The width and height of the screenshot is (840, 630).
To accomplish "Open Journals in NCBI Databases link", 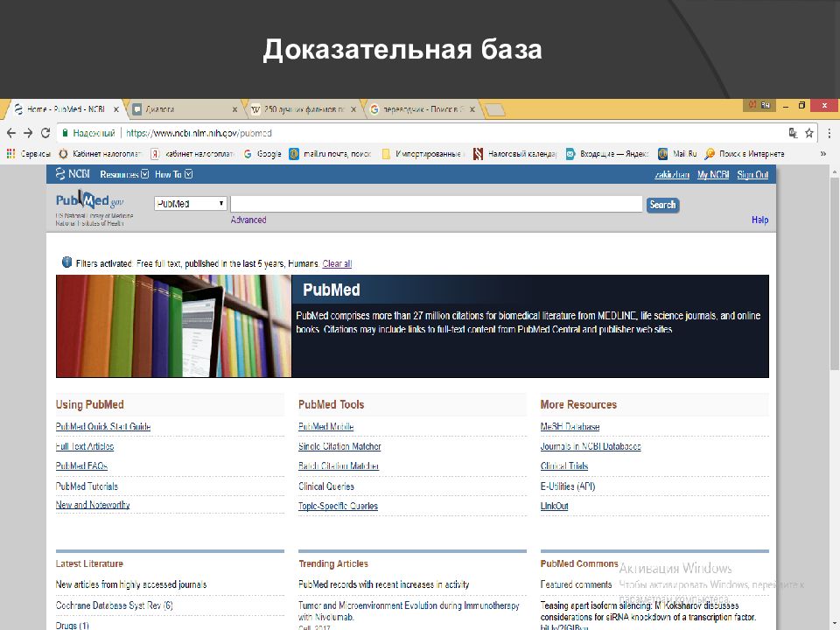I will click(x=591, y=446).
